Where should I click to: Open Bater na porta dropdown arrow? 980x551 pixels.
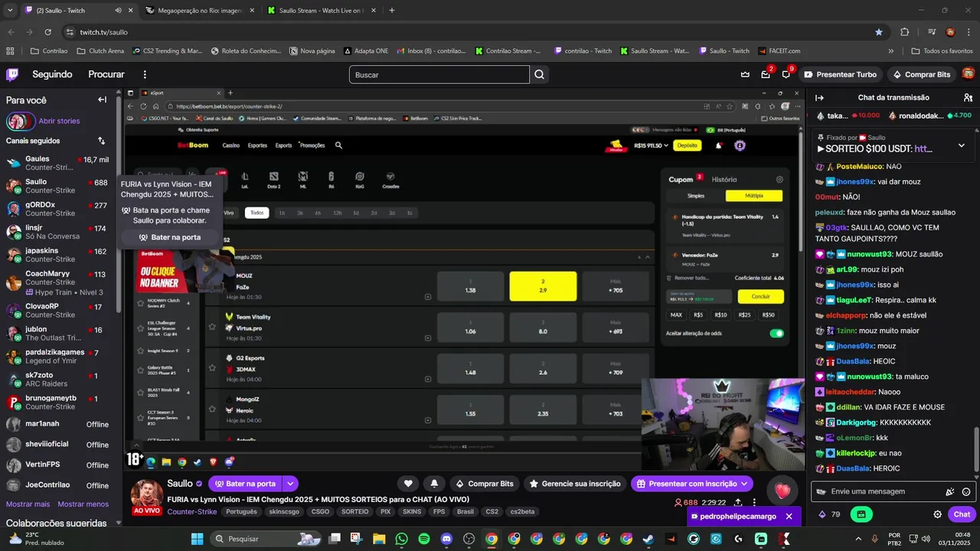[290, 484]
